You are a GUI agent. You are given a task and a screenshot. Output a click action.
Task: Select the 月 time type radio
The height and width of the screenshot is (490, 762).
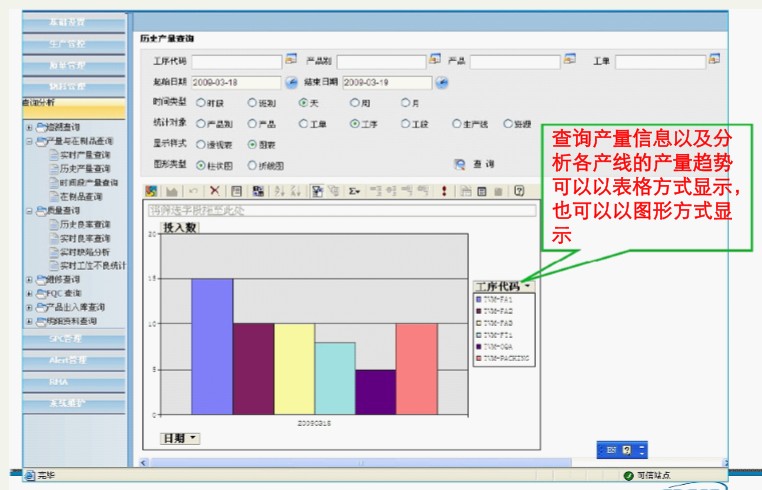coord(405,103)
